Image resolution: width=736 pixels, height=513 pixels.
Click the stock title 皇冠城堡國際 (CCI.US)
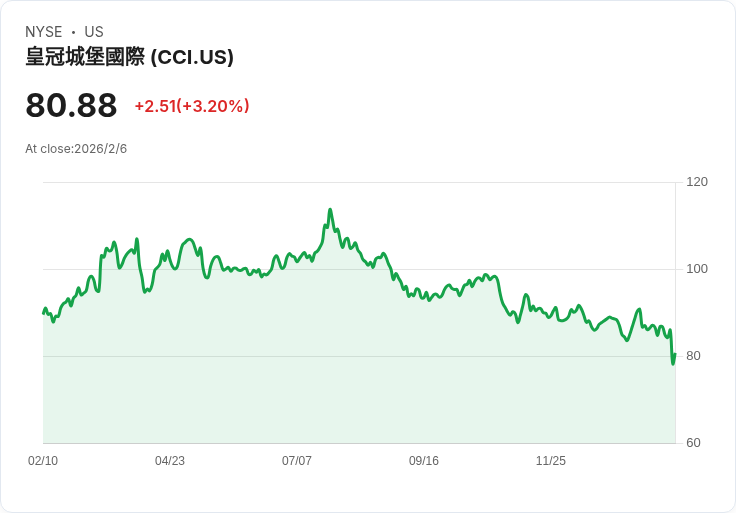click(x=129, y=57)
